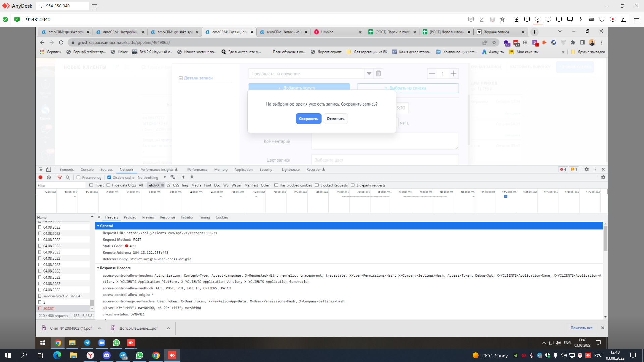644x362 pixels.
Task: Toggle the network filter funnel icon
Action: [60, 178]
